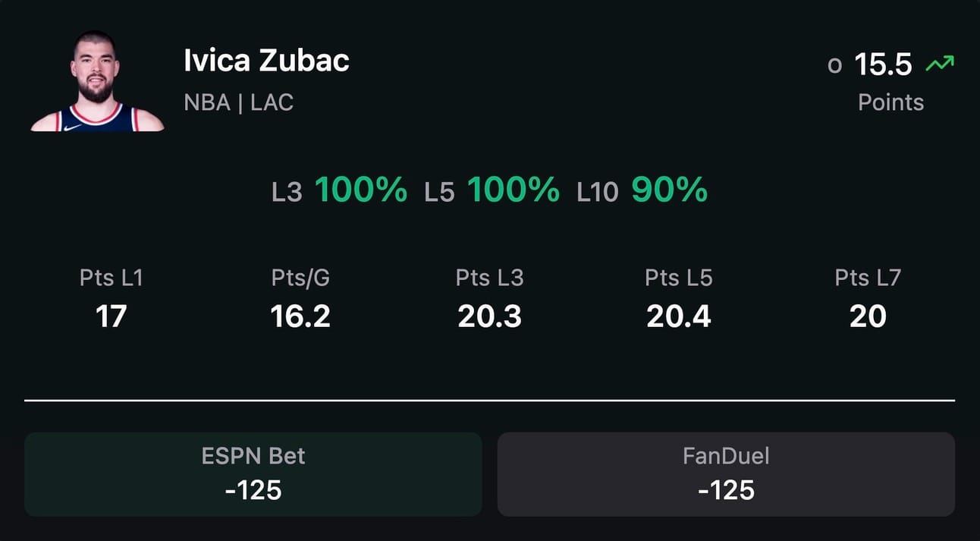This screenshot has width=980, height=541.
Task: Click the Pts L1 stat value 17
Action: click(x=111, y=316)
